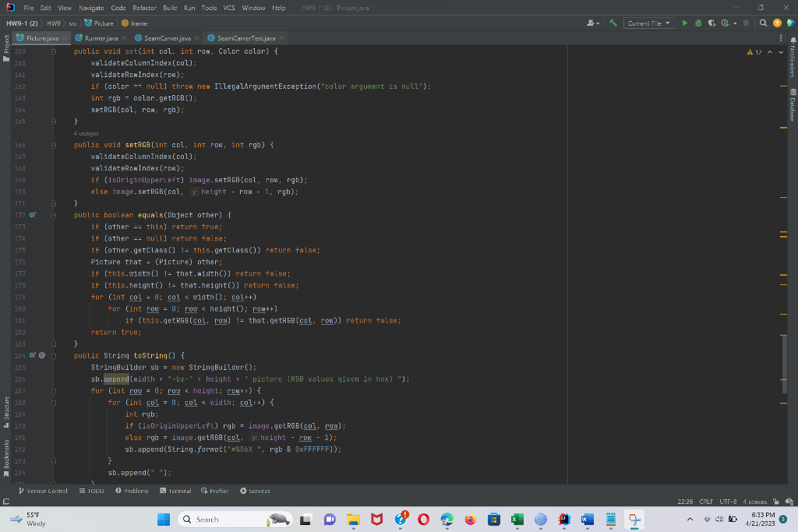Screen dimensions: 798x532
Task: Open IntelliJ IDEA taskbar icon
Action: click(x=564, y=520)
